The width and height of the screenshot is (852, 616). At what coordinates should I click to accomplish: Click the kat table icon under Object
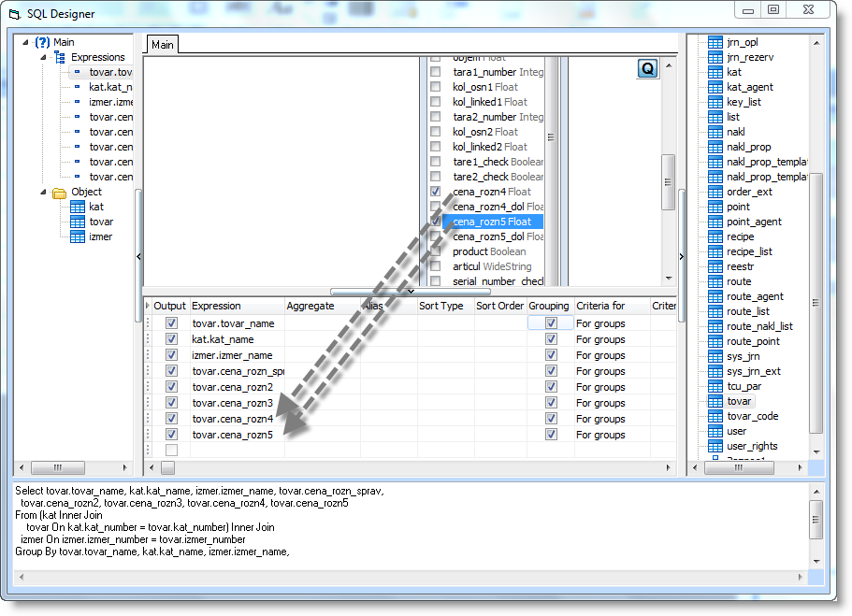point(78,207)
